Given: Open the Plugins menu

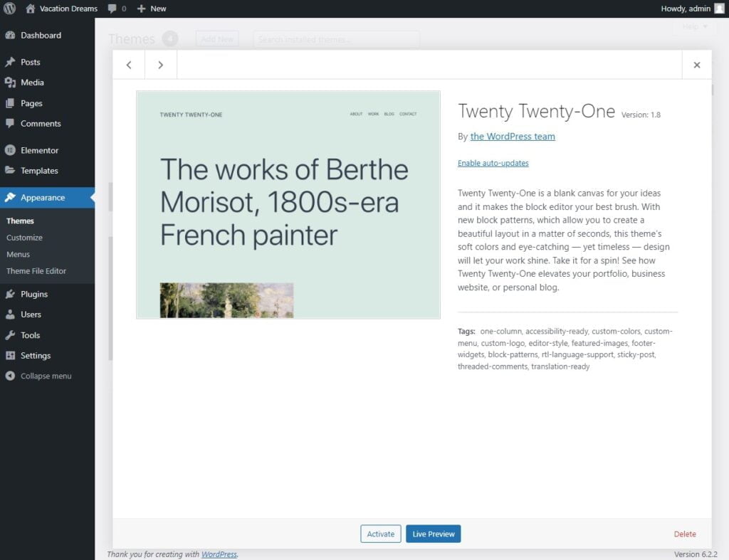Looking at the screenshot, I should coord(34,294).
